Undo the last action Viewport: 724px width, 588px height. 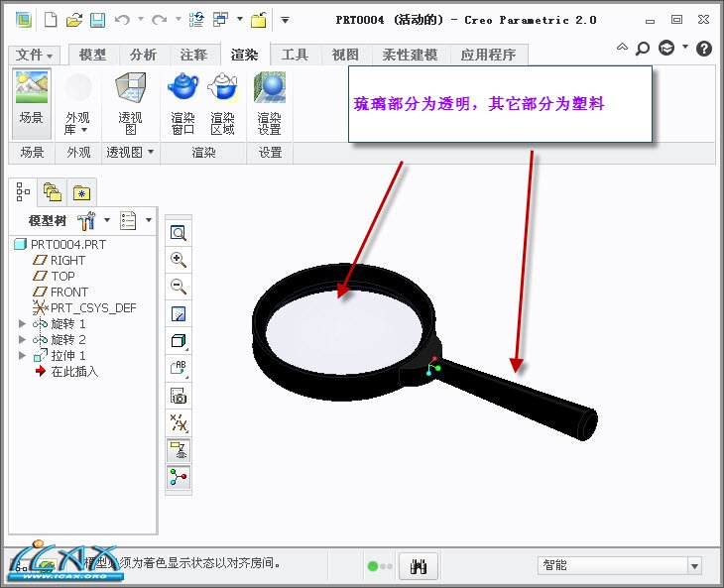coord(122,20)
